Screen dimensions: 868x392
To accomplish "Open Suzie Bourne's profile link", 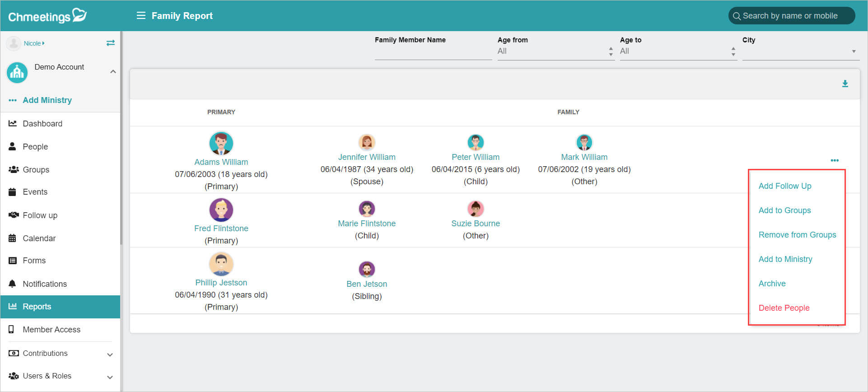I will click(x=476, y=223).
